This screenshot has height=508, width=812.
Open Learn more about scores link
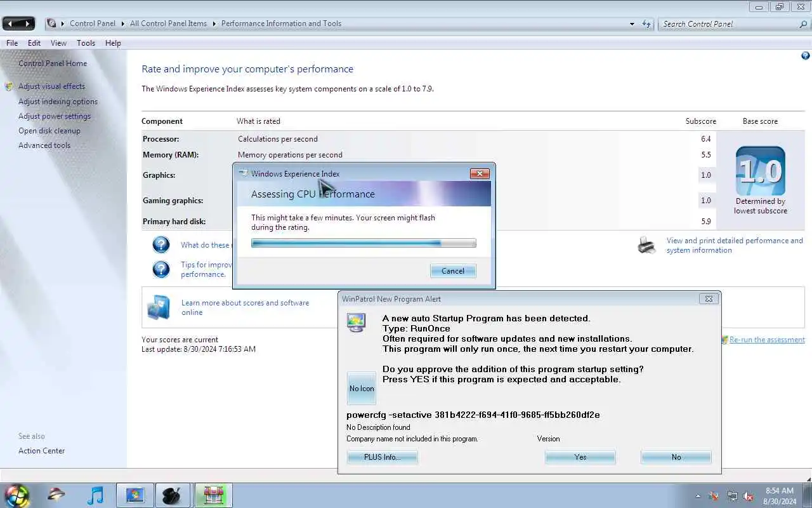(x=245, y=307)
